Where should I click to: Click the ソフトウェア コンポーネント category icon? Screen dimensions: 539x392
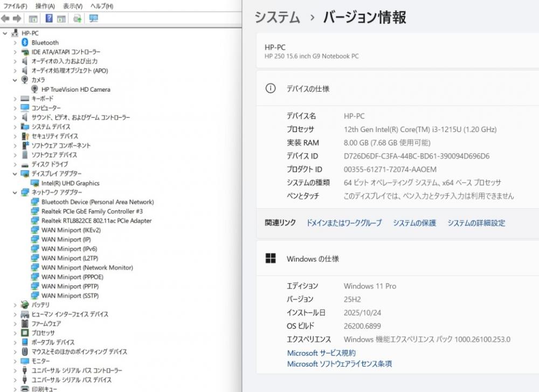click(x=25, y=146)
